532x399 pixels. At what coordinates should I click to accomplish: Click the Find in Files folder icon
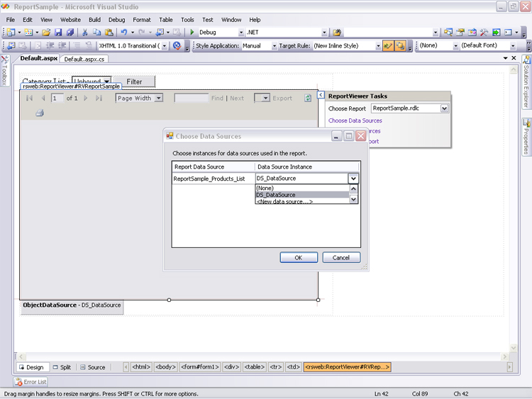click(x=337, y=32)
